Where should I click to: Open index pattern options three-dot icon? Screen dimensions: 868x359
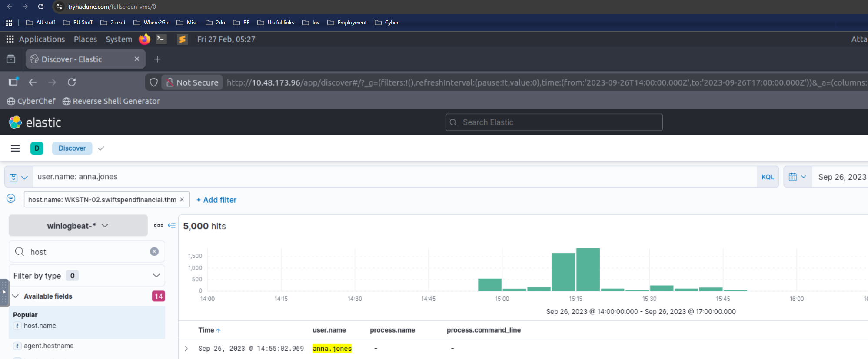click(158, 225)
